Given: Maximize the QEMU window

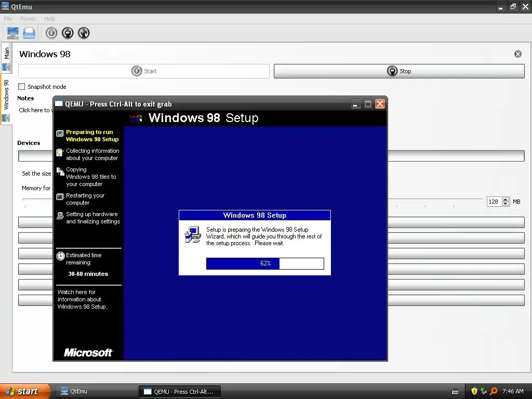Looking at the screenshot, I should pyautogui.click(x=368, y=104).
